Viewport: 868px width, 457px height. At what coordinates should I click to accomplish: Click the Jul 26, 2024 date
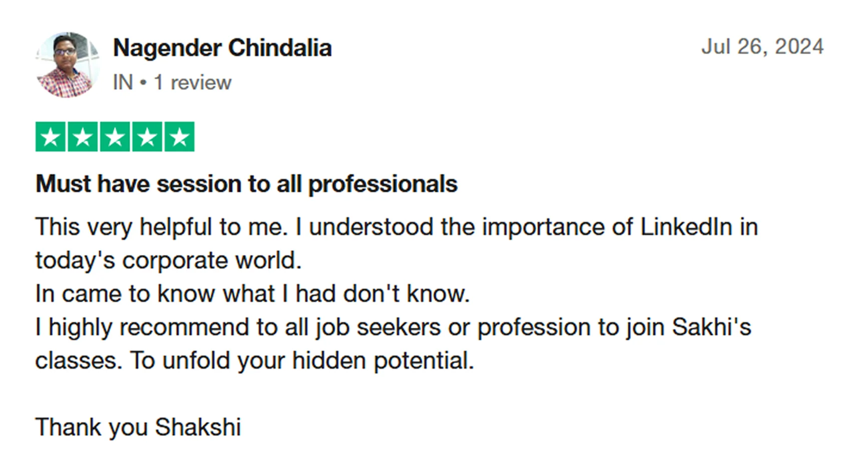[x=762, y=47]
